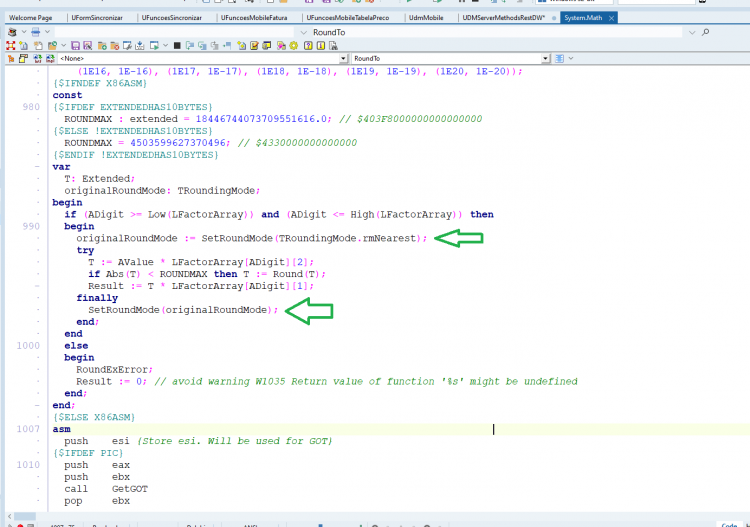Collapse the var block fold marker

[37, 166]
